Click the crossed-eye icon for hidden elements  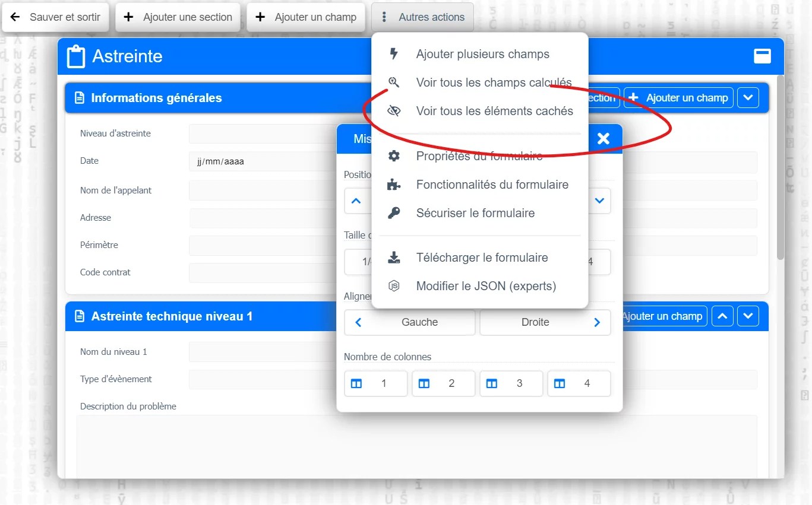click(x=393, y=111)
